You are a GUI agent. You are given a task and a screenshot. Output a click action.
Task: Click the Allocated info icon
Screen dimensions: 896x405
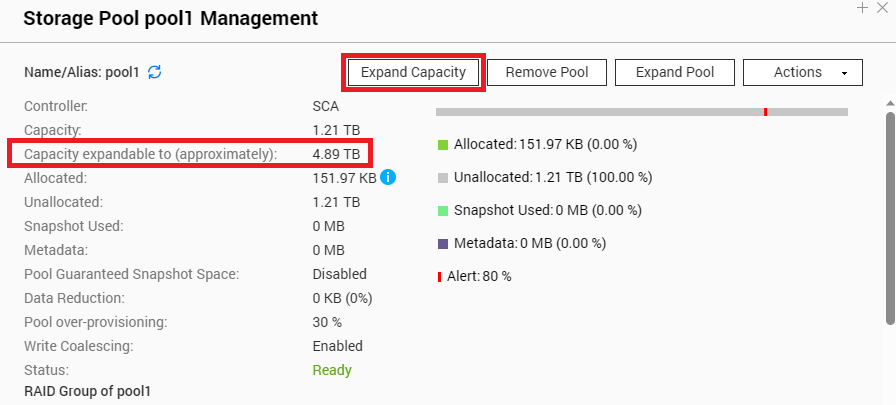point(388,178)
